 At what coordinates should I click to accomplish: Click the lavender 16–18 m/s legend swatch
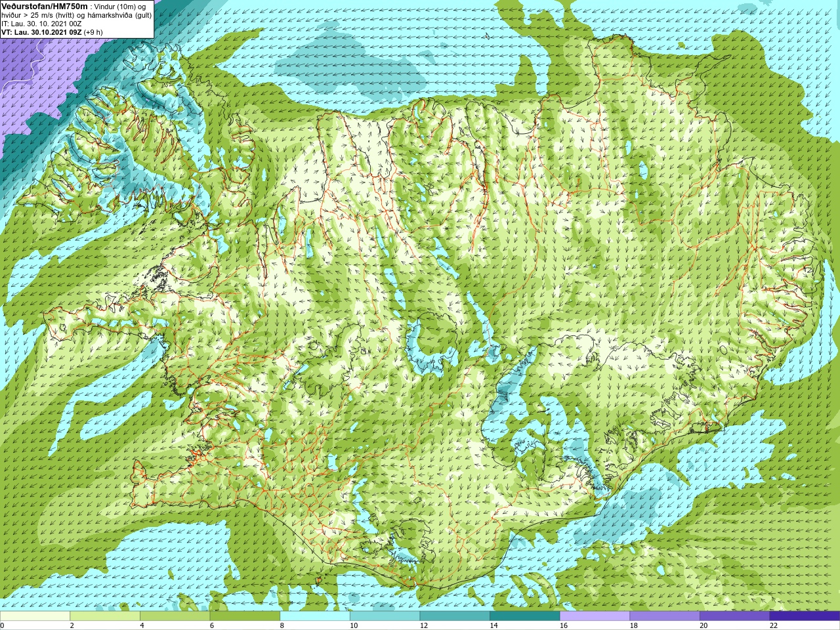pyautogui.click(x=595, y=616)
